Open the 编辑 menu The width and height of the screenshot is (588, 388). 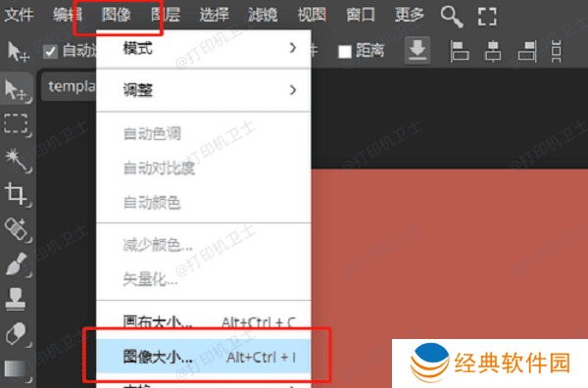[x=68, y=15]
